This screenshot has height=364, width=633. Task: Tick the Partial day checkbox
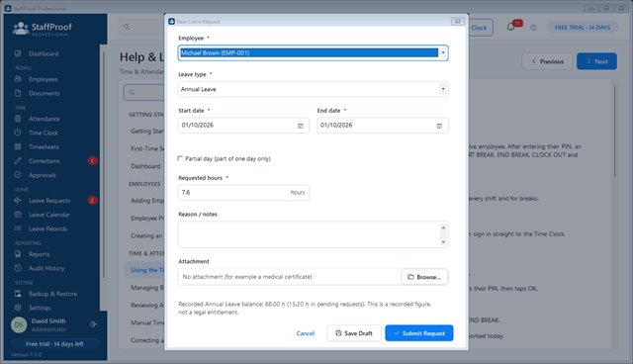click(180, 158)
